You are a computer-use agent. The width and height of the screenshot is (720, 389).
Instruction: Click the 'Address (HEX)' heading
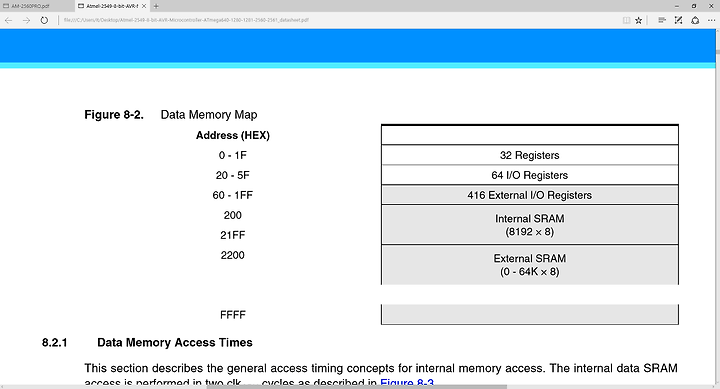[233, 135]
